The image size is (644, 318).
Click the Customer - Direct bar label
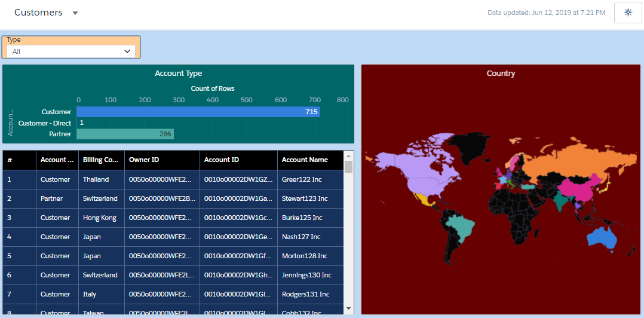point(45,123)
